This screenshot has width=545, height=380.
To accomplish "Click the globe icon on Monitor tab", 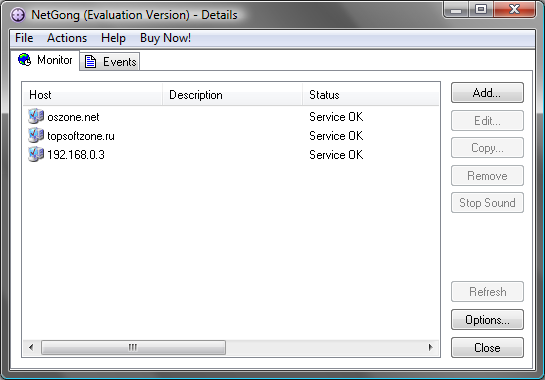I will click(x=25, y=59).
